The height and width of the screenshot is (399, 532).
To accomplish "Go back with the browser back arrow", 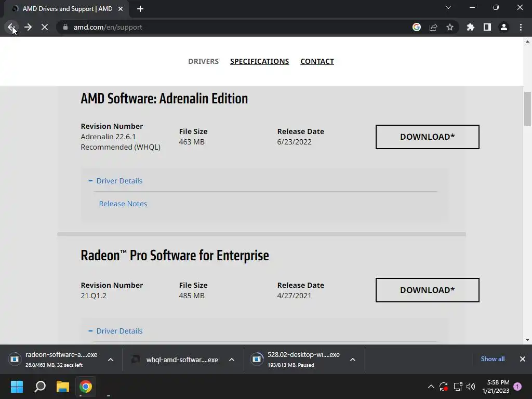I will [11, 27].
